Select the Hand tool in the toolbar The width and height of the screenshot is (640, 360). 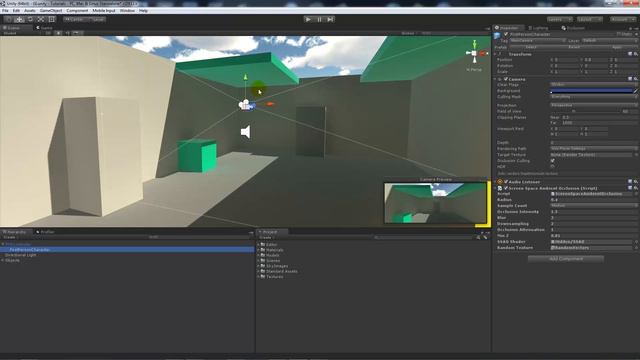pos(9,19)
